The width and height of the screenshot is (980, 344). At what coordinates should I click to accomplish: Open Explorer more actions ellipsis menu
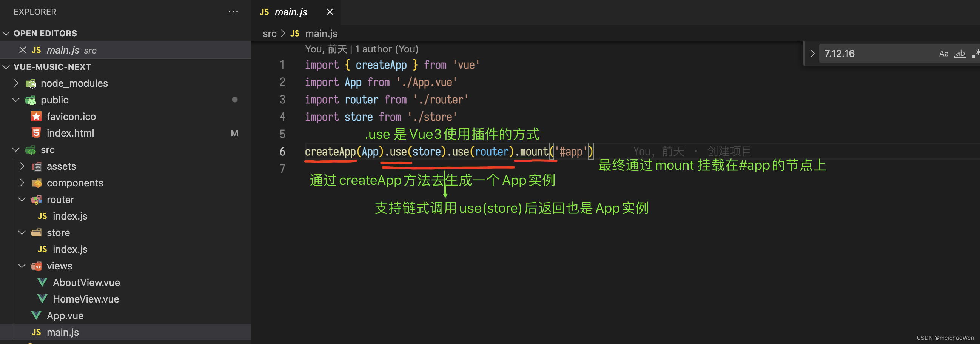tap(233, 12)
